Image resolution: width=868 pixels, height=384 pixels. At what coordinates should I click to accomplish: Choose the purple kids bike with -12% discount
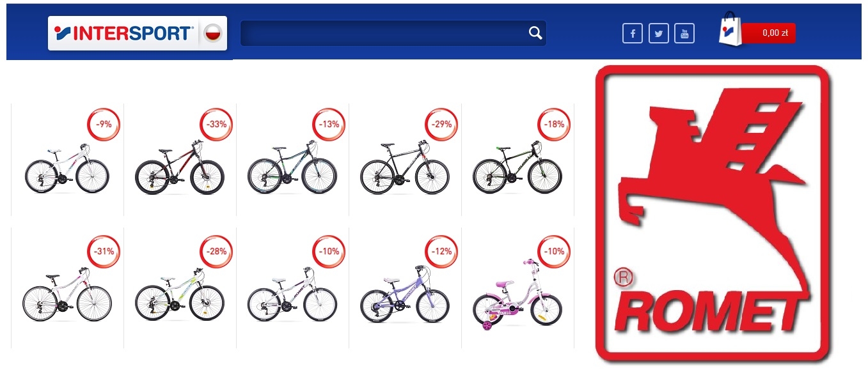[405, 295]
